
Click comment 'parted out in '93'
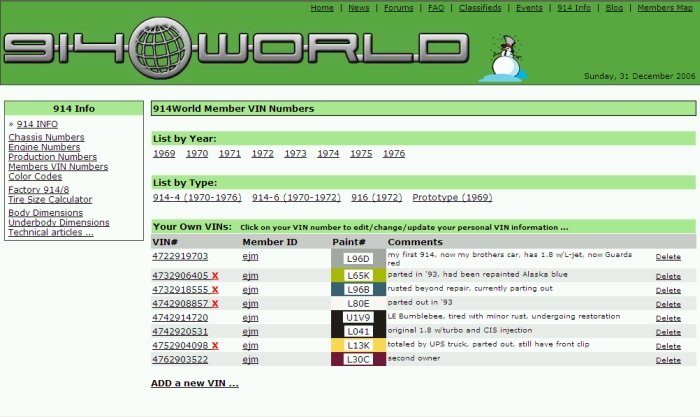tap(420, 302)
